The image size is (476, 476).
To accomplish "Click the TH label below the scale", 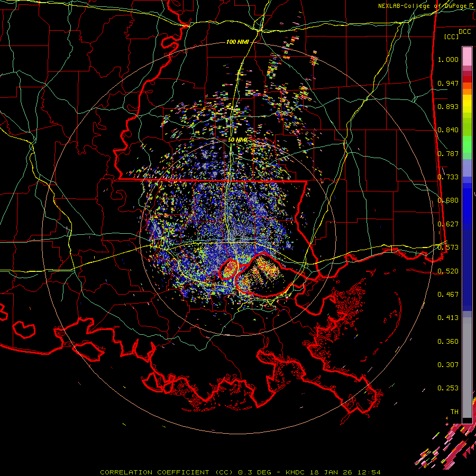I will click(454, 412).
